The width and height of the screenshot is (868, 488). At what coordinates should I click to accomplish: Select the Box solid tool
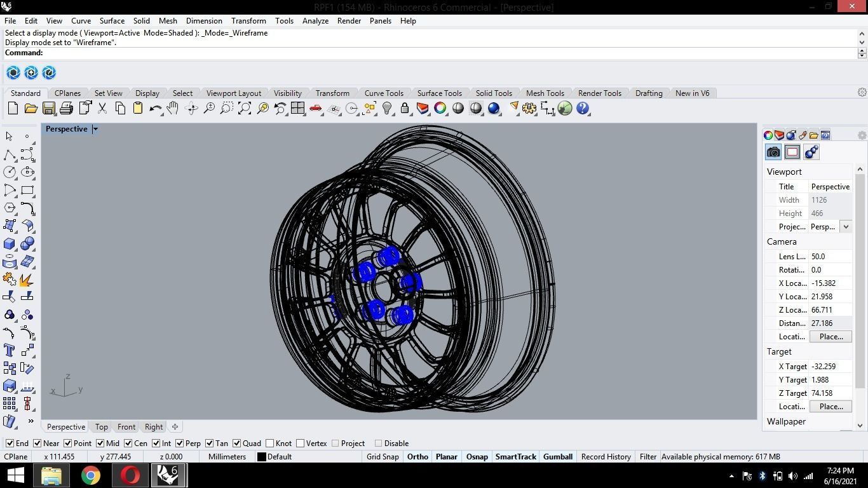[x=10, y=243]
